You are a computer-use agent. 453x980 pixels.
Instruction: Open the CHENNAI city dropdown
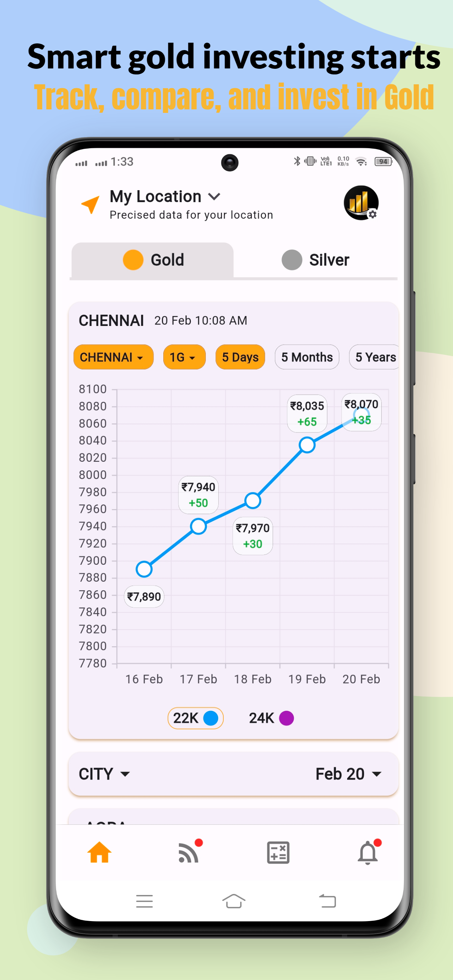point(113,357)
